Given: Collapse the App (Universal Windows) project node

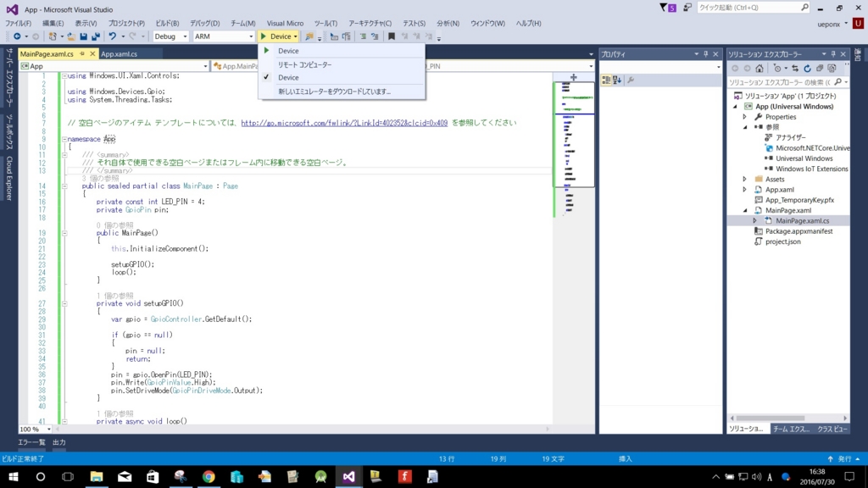Looking at the screenshot, I should click(x=736, y=106).
